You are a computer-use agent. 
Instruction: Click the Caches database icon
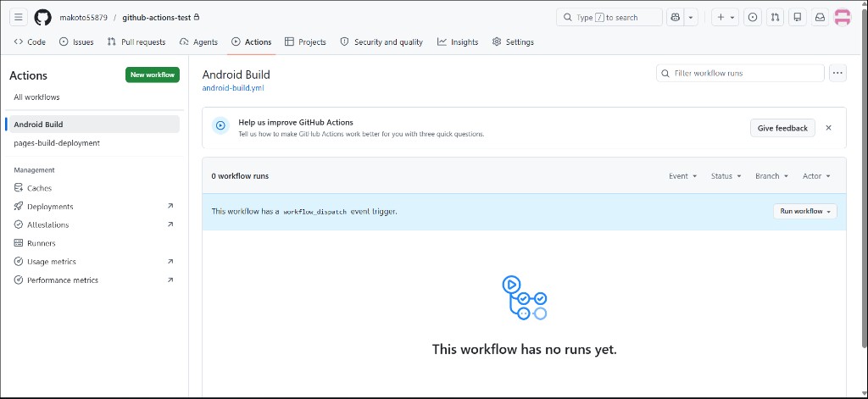point(19,188)
